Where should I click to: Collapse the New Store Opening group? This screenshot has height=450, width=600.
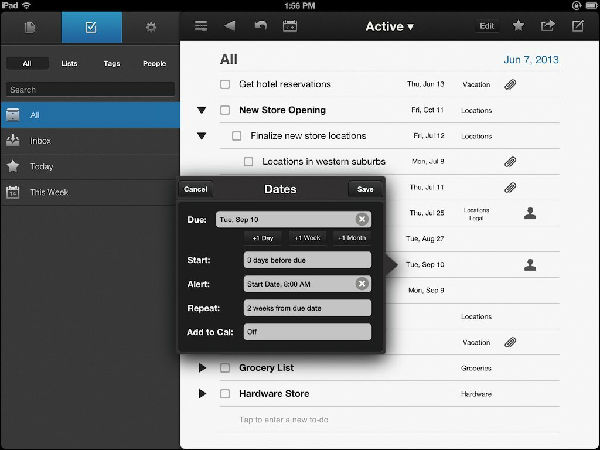click(x=202, y=110)
